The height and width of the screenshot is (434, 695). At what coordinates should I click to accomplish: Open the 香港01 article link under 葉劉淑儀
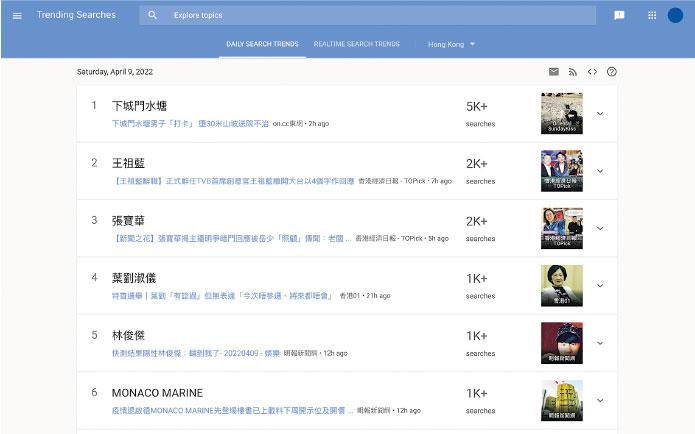coord(222,296)
